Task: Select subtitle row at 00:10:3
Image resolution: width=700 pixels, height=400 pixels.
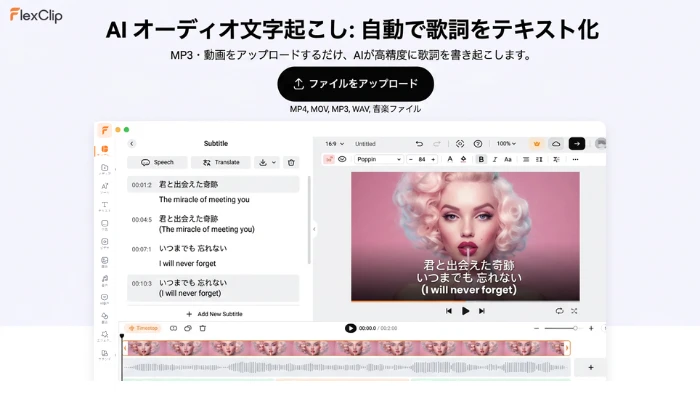Action: (213, 288)
